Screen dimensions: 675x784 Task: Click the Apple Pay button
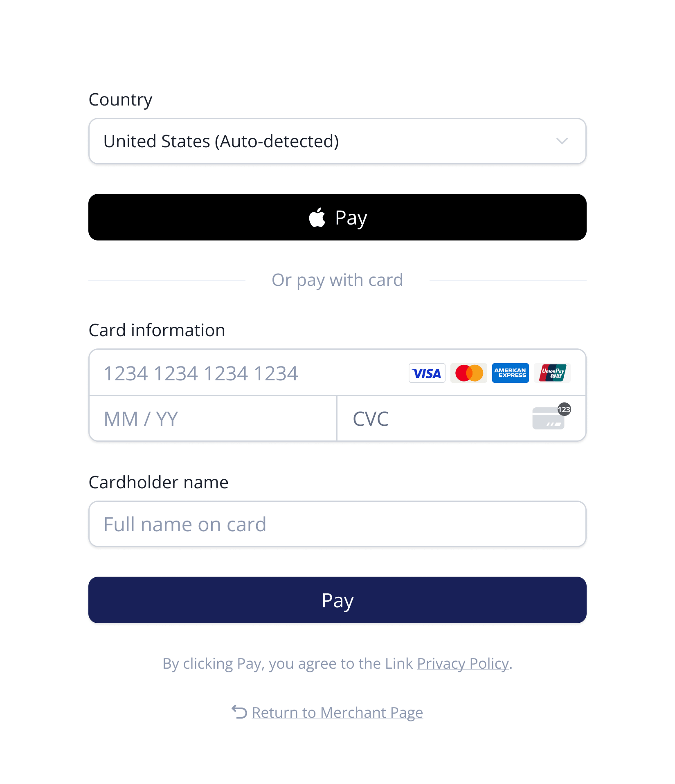coord(337,217)
